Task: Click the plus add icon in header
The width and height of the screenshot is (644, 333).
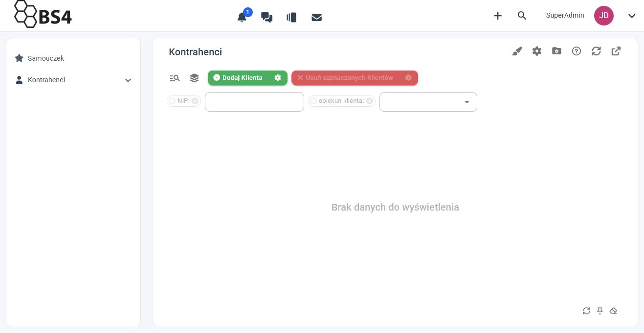Action: pyautogui.click(x=498, y=16)
